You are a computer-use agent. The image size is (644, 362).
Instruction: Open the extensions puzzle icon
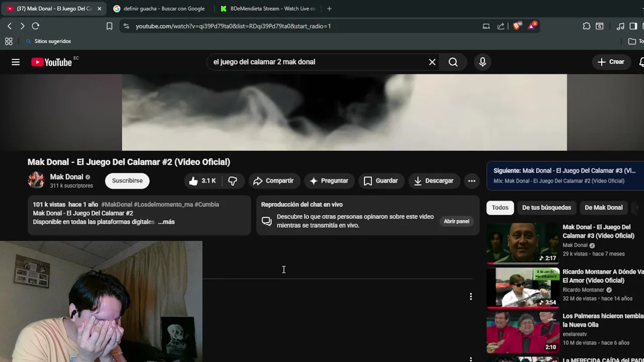[587, 26]
